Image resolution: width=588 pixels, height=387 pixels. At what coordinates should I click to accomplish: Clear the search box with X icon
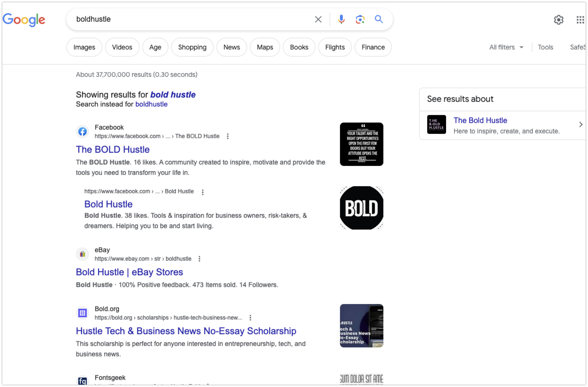(x=318, y=19)
